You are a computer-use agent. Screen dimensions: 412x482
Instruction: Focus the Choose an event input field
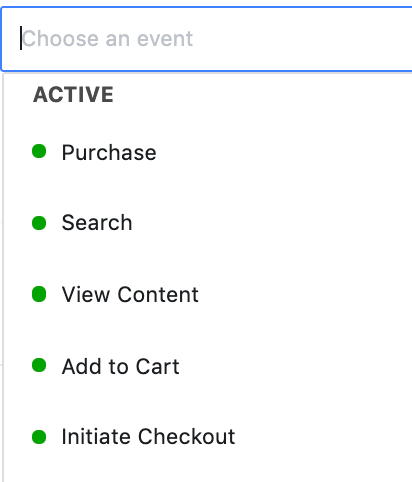[x=207, y=39]
